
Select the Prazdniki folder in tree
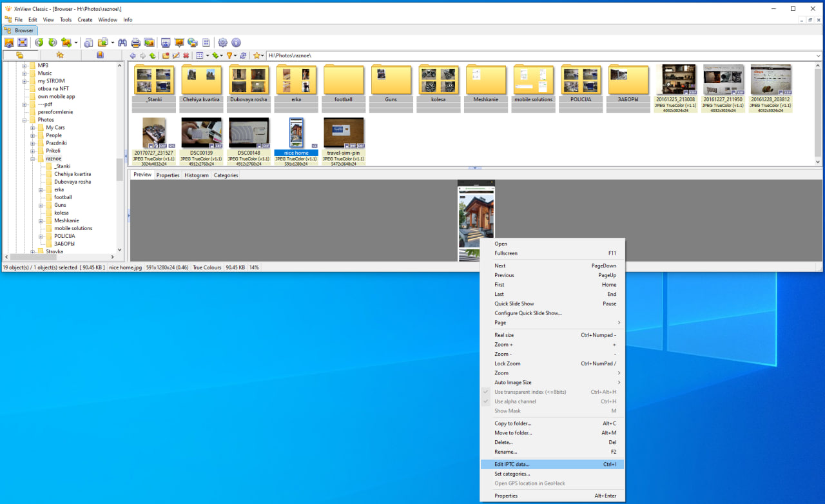[56, 143]
